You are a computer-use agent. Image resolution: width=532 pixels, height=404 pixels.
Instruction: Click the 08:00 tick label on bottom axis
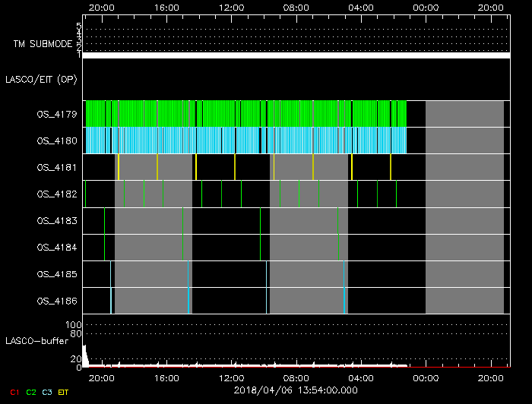click(296, 377)
